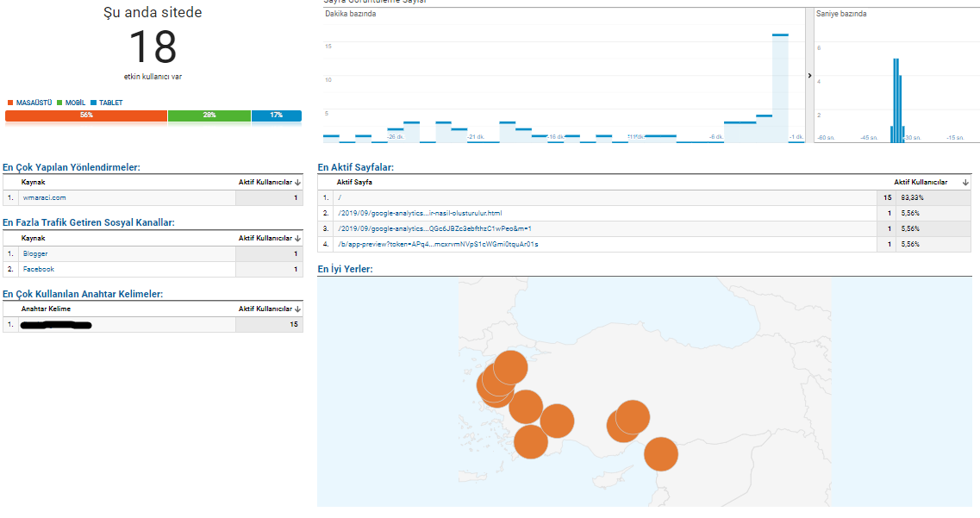Click Aktif Kullanıcılar header in En Aktif Sayfalar
The width and height of the screenshot is (980, 518).
[x=921, y=183]
